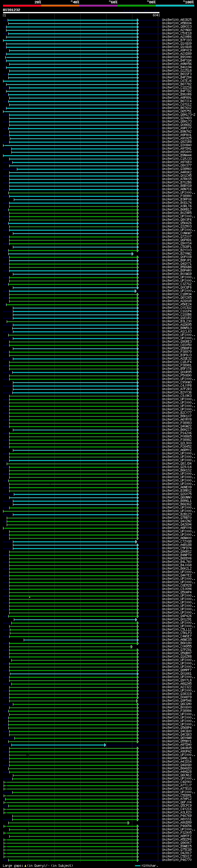Select hit label UniRef100_B9N7H2
This screenshot has width=197, height=868.
[177, 131]
